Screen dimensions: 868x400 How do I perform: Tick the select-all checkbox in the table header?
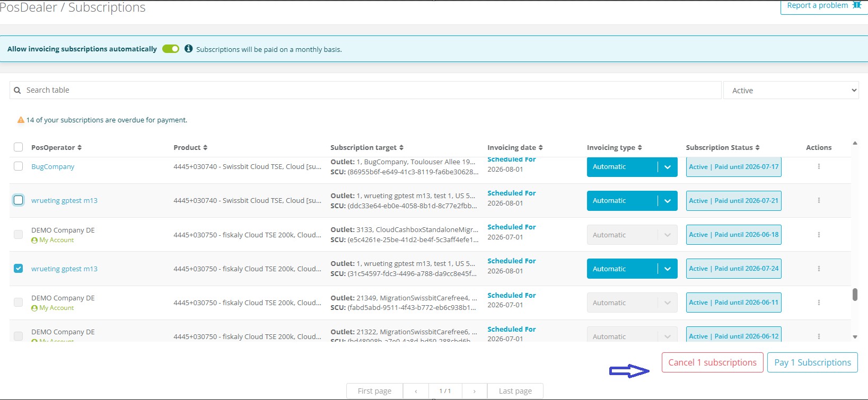point(18,147)
